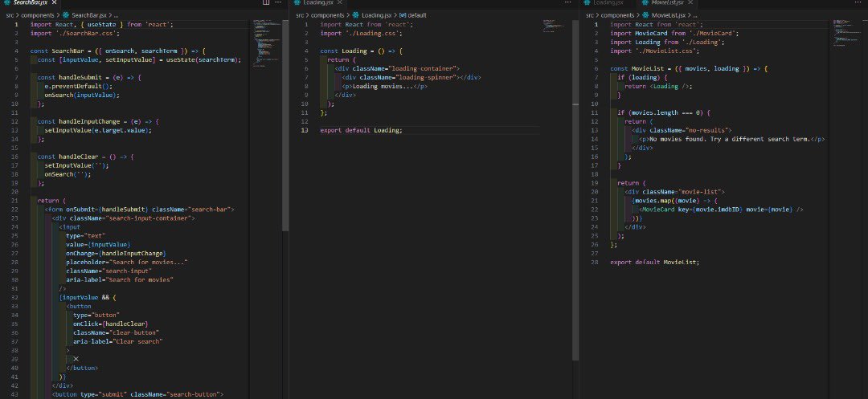Viewport: 868px width, 399px height.
Task: Switch to the SearchBar.jsx tab
Action: [30, 2]
